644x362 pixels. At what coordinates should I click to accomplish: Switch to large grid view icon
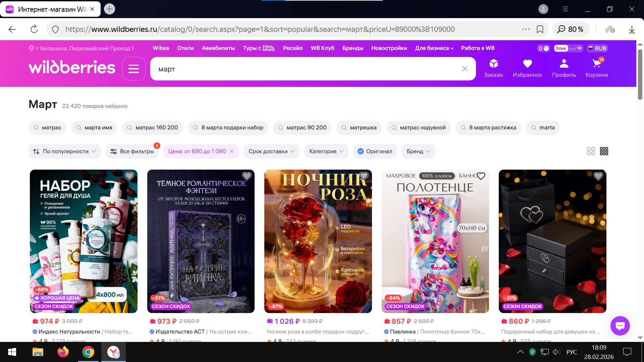[591, 151]
